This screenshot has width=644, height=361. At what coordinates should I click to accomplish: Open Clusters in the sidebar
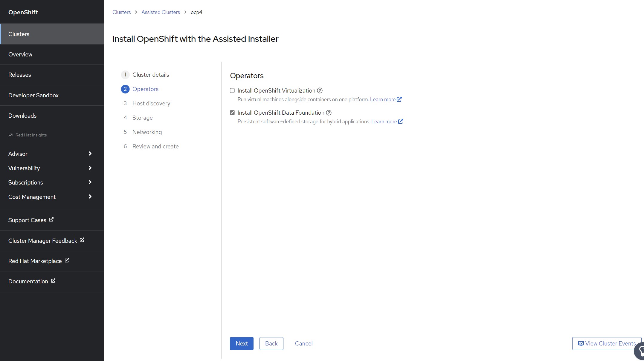coord(52,34)
